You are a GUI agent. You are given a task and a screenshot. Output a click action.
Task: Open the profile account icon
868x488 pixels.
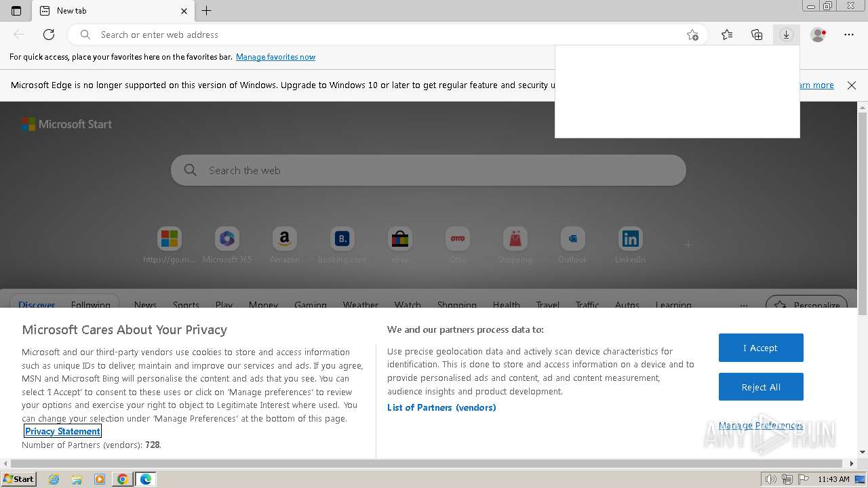pyautogui.click(x=818, y=35)
